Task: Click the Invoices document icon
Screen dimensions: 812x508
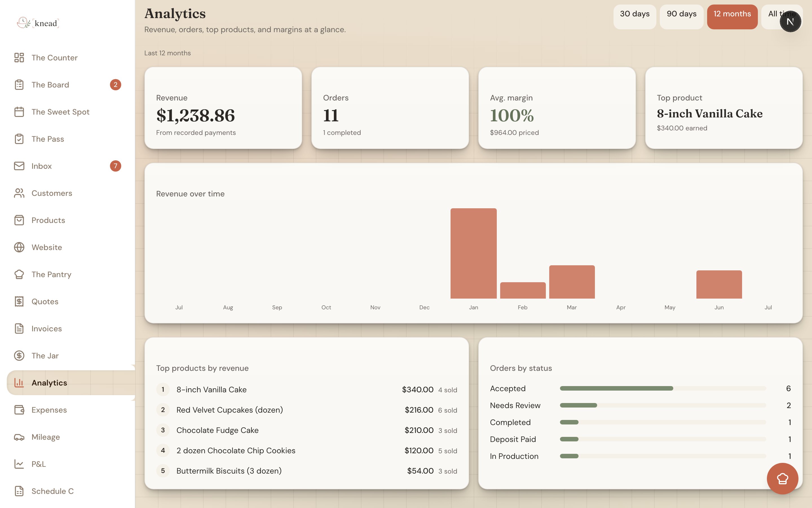Action: [19, 329]
